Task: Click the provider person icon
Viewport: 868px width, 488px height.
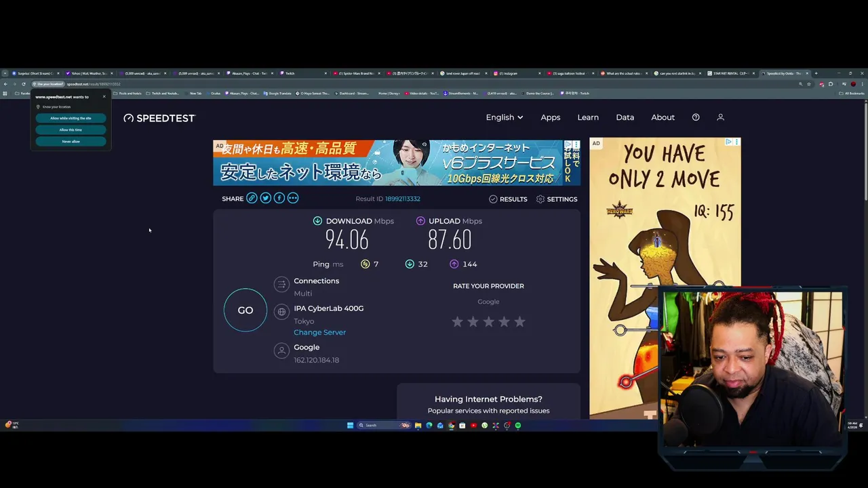Action: pyautogui.click(x=281, y=350)
